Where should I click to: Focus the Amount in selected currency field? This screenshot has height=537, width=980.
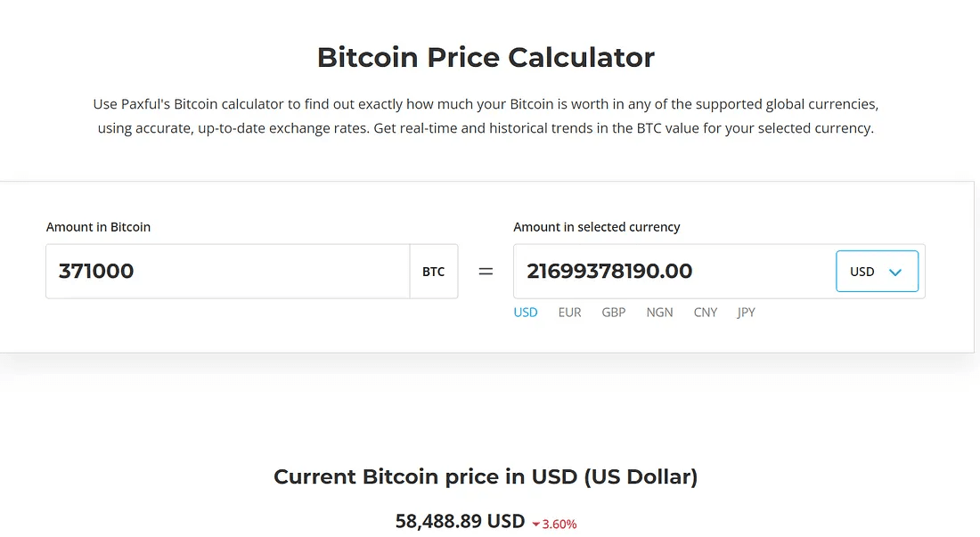click(x=673, y=272)
